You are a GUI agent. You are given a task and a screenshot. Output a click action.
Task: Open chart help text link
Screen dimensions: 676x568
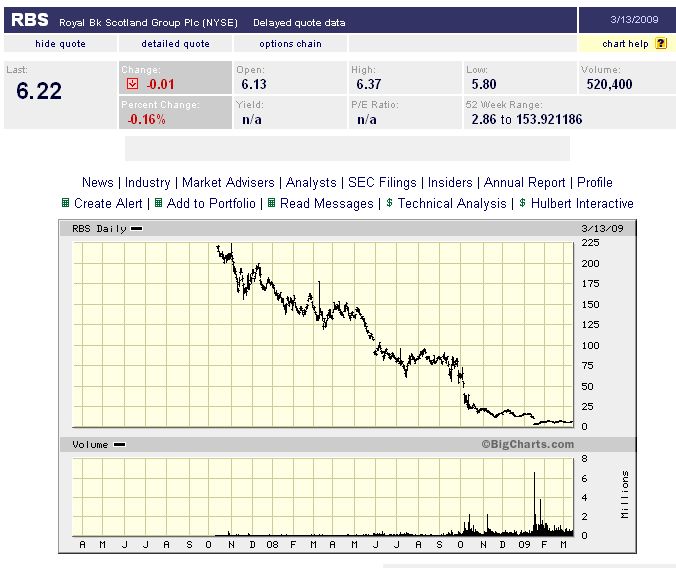pos(625,44)
